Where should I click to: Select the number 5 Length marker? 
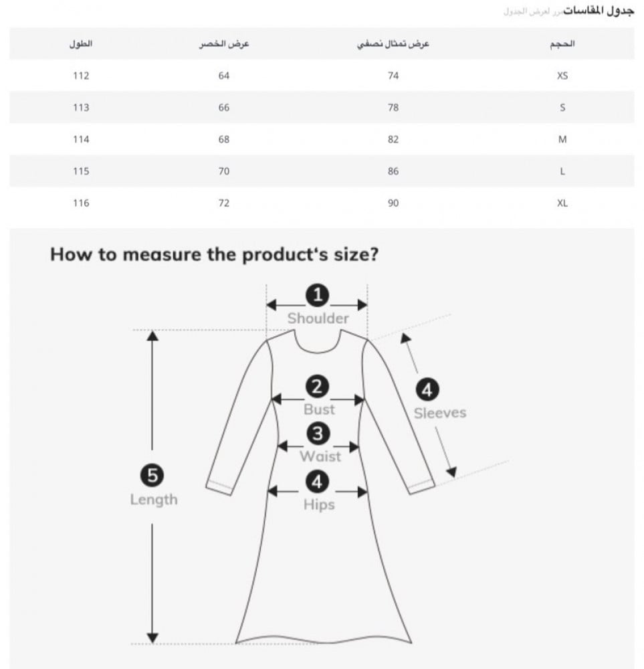(152, 476)
